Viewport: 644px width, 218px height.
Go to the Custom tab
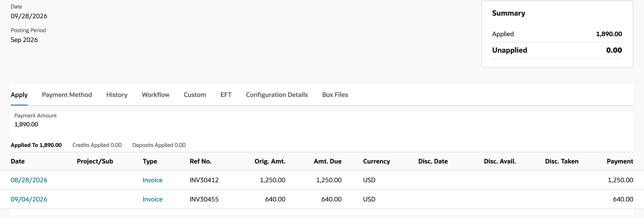(195, 95)
